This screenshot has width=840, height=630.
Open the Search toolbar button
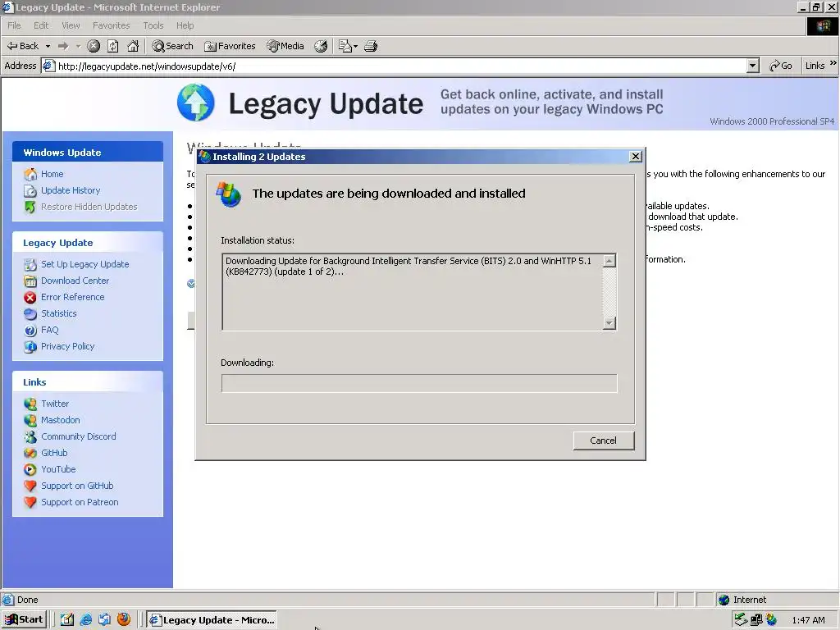pyautogui.click(x=172, y=46)
